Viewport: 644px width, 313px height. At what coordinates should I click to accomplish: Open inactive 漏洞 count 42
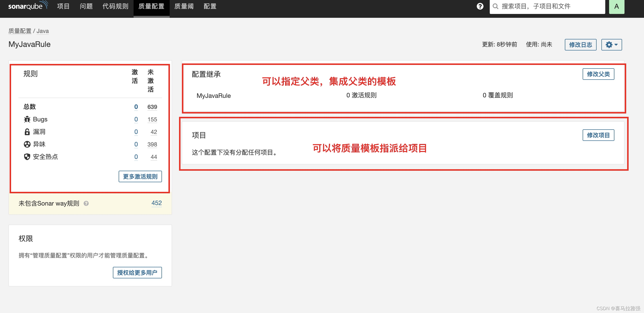click(154, 132)
